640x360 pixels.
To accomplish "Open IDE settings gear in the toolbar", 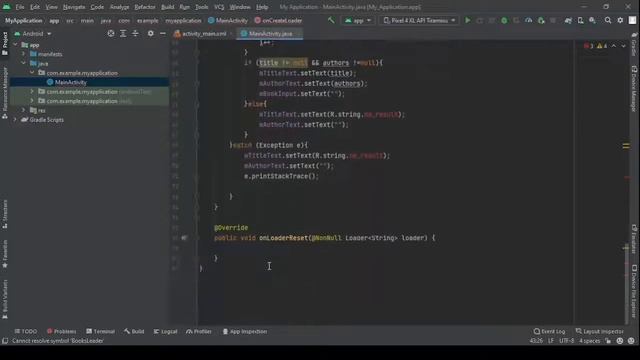I will [620, 20].
